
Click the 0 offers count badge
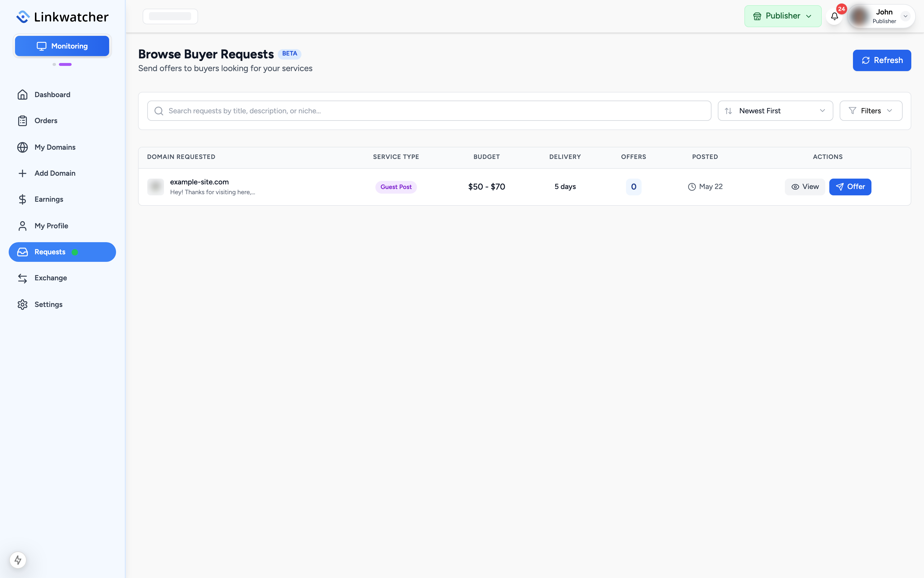pos(634,187)
